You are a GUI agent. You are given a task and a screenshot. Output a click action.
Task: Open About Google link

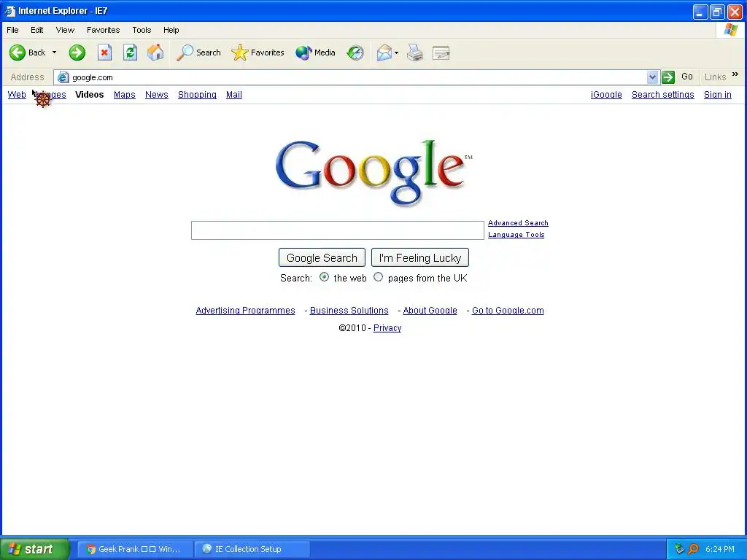click(x=430, y=311)
